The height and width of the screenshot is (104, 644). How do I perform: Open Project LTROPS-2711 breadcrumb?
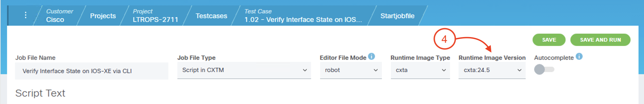(x=155, y=15)
